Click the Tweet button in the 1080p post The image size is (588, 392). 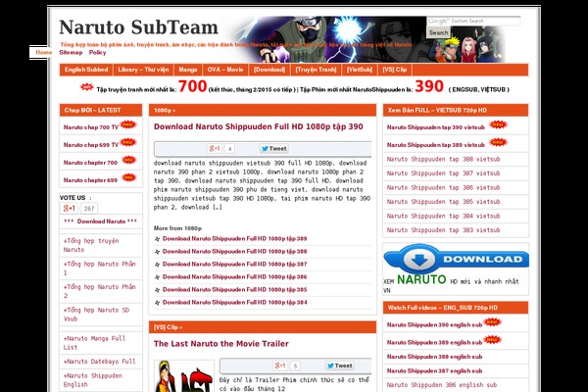[x=274, y=149]
